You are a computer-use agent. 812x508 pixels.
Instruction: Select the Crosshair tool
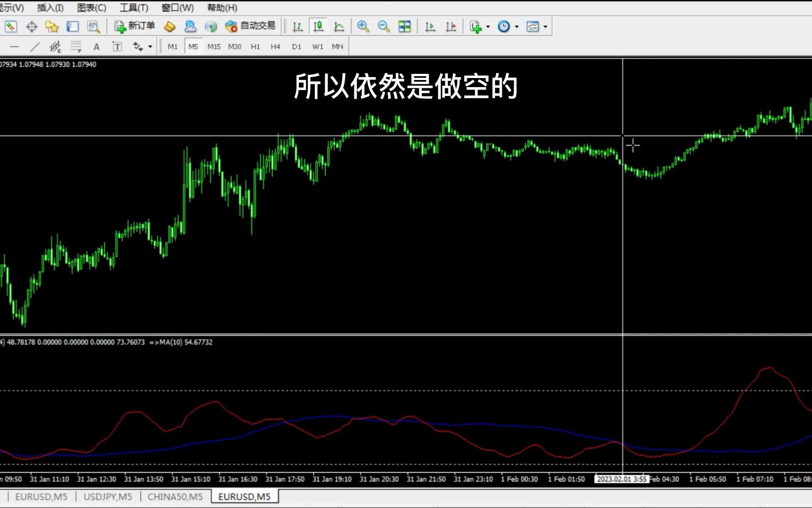pos(32,26)
